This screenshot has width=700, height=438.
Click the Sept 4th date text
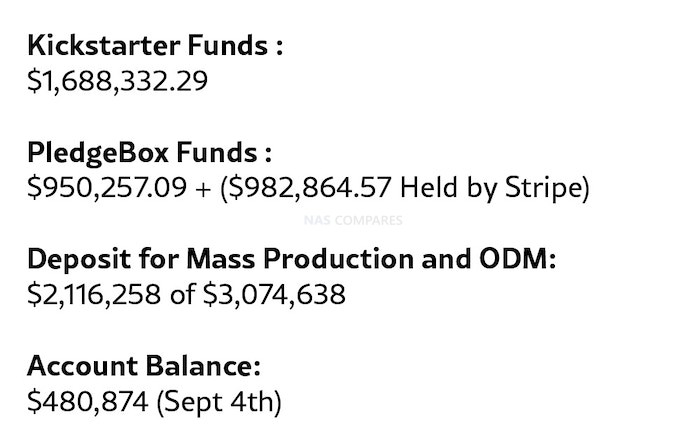click(219, 401)
